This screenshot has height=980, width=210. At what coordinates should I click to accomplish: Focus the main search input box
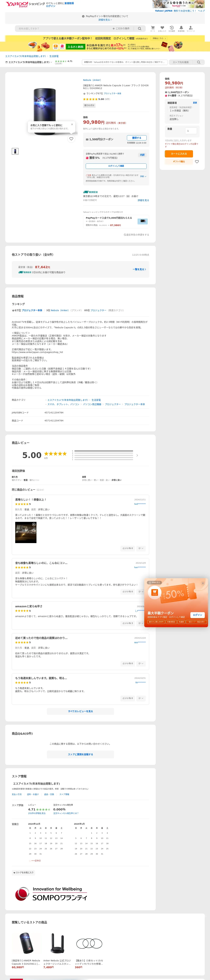pos(63,29)
